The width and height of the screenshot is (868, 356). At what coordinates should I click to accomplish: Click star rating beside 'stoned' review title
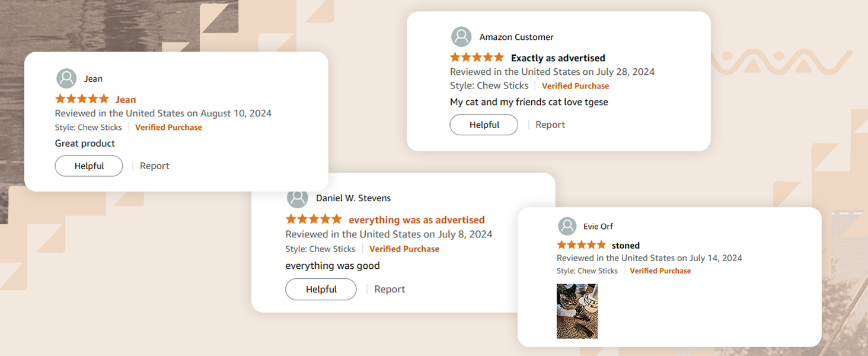pos(581,245)
